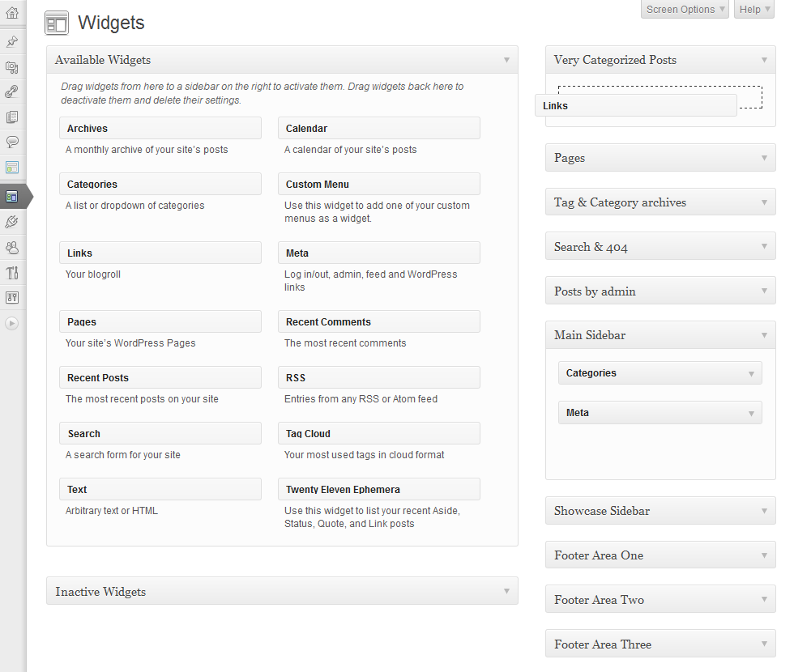
Task: Open the Links chain icon
Action: [x=12, y=91]
